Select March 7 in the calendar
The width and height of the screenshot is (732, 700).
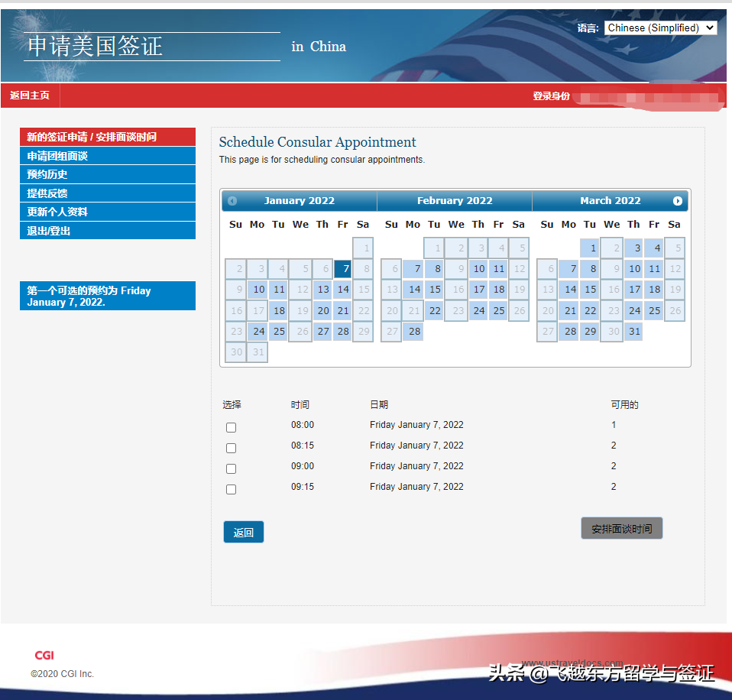tap(568, 268)
